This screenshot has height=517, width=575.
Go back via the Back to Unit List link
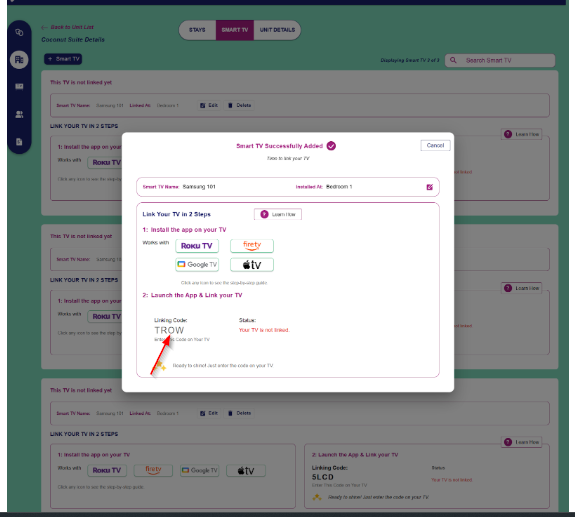[x=68, y=27]
